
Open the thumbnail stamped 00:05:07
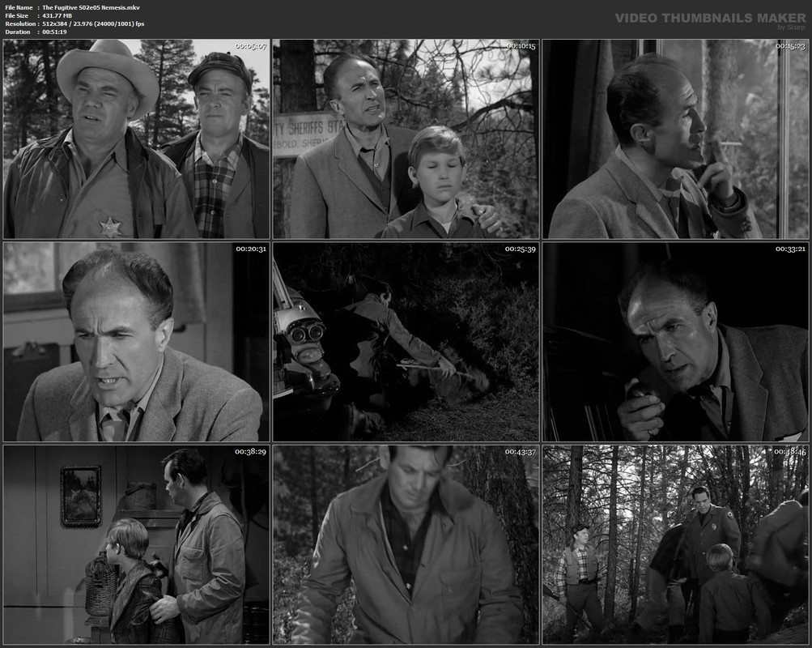(x=136, y=139)
